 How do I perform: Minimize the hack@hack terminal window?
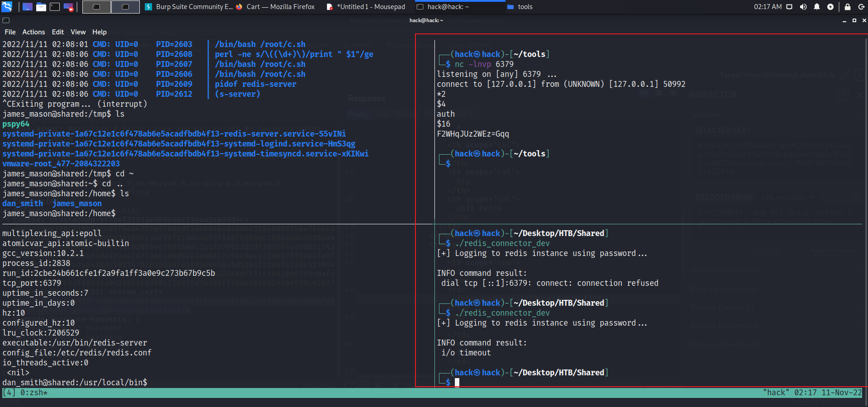tap(844, 20)
